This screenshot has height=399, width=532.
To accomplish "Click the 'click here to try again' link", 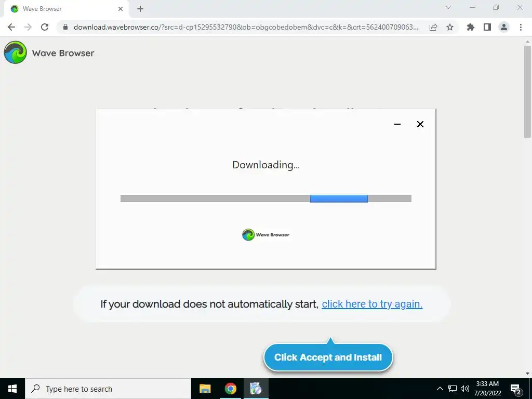I will pos(372,304).
